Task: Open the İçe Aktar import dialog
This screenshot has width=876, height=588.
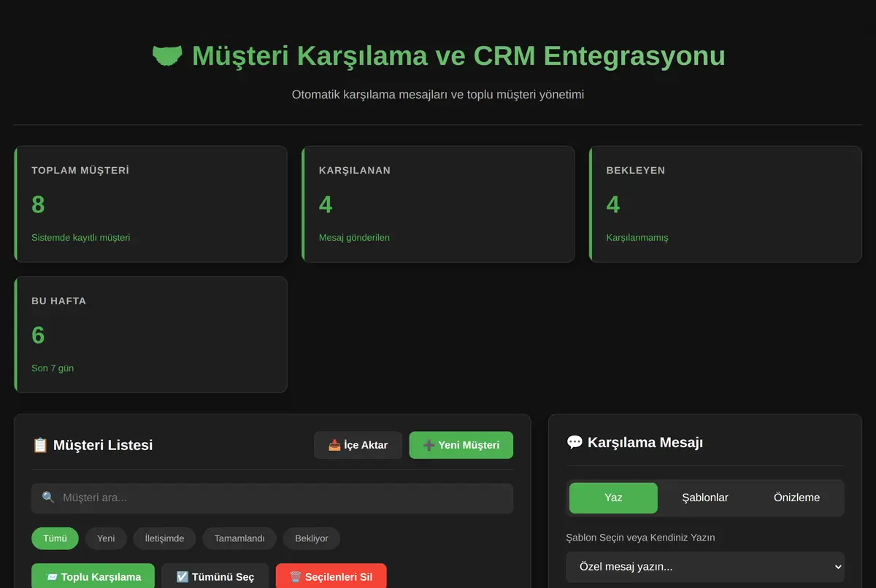Action: click(x=358, y=445)
